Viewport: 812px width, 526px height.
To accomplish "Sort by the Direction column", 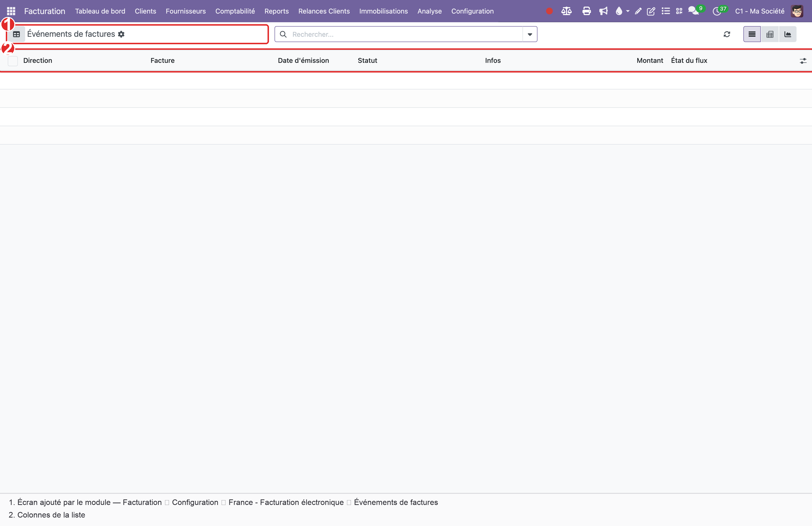I will pos(37,61).
